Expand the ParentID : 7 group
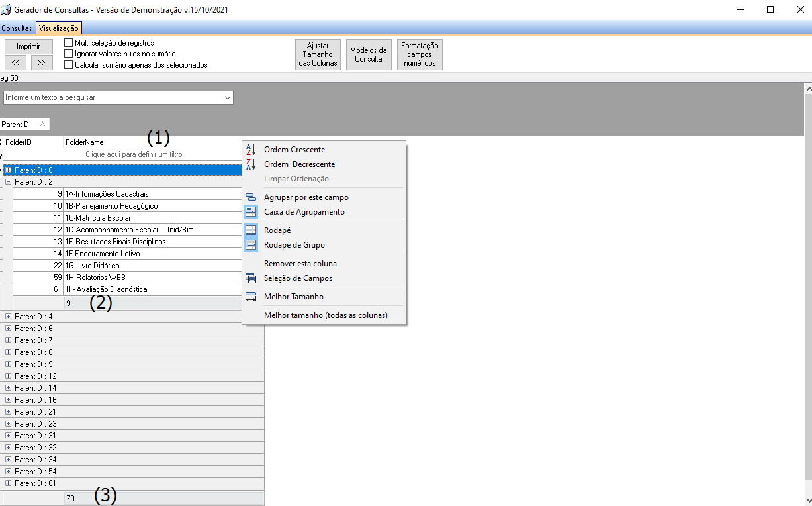This screenshot has height=506, width=812. click(x=9, y=340)
